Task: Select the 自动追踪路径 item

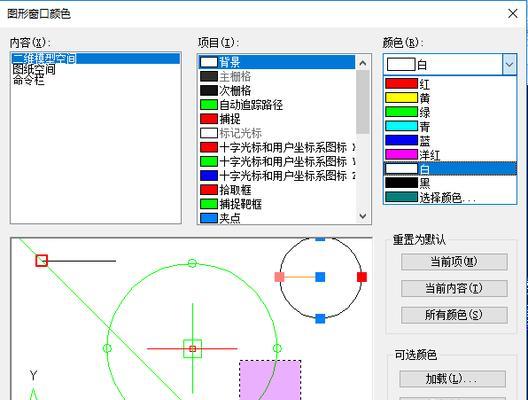Action: tap(277, 105)
